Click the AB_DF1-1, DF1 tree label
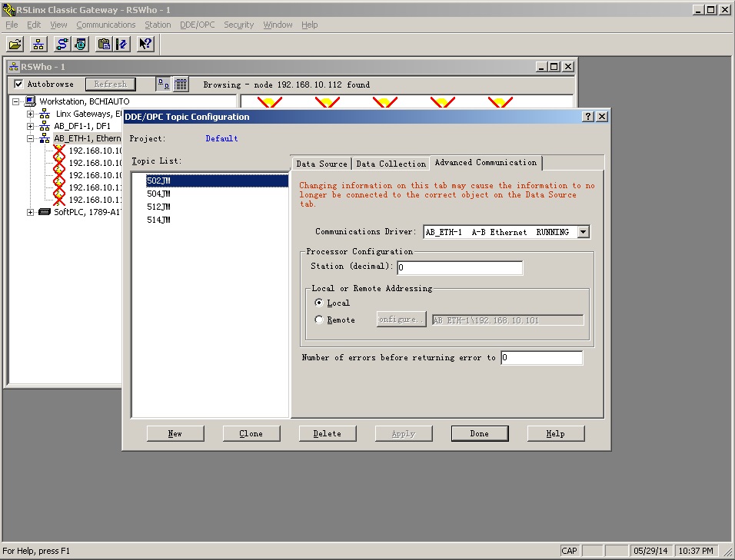 pos(82,126)
